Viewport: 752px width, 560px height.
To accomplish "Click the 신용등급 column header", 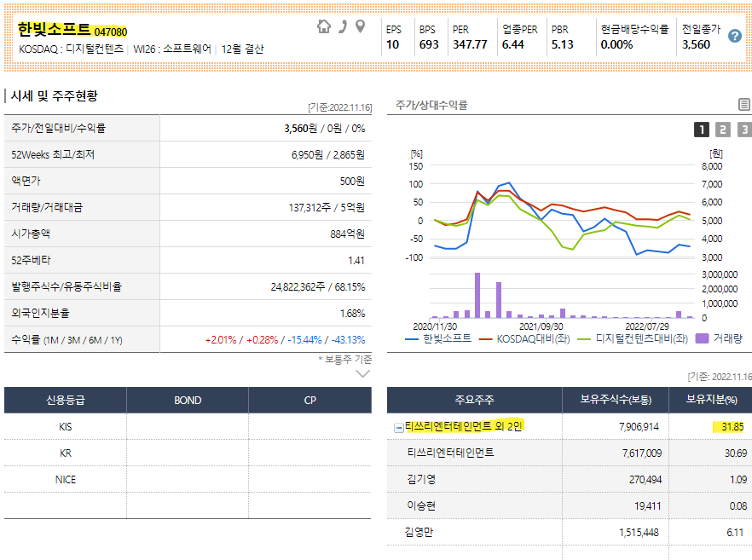I will pos(65,401).
